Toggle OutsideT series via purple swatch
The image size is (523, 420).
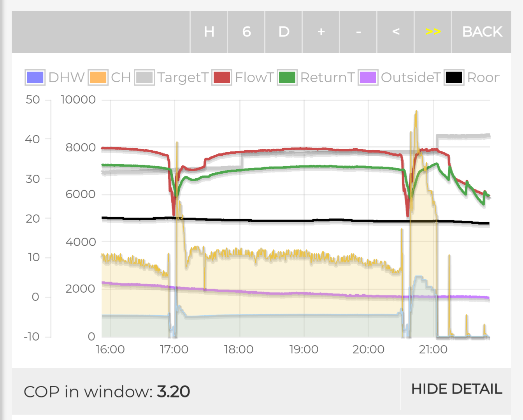point(368,77)
